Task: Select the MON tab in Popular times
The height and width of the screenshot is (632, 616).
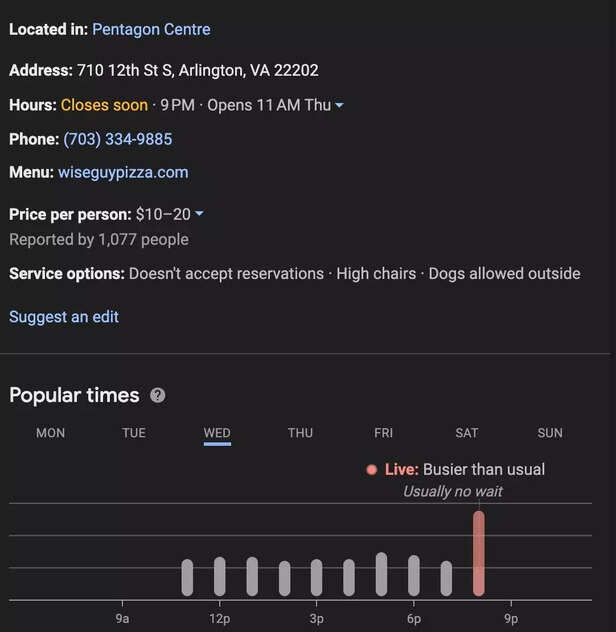Action: click(51, 433)
